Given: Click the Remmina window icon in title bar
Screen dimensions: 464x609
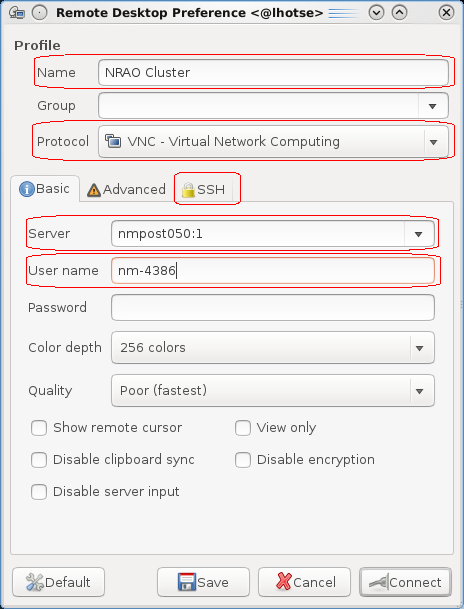Looking at the screenshot, I should (17, 13).
